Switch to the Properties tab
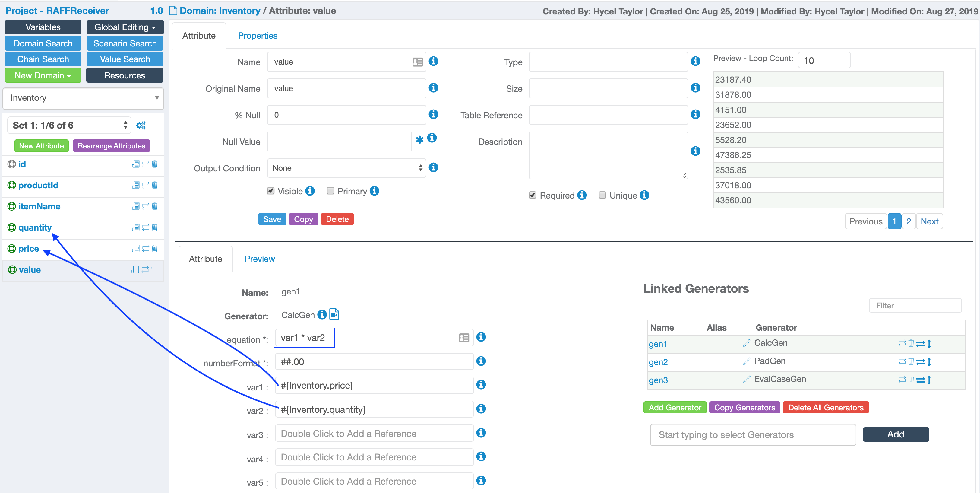Viewport: 980px width, 493px height. [258, 36]
